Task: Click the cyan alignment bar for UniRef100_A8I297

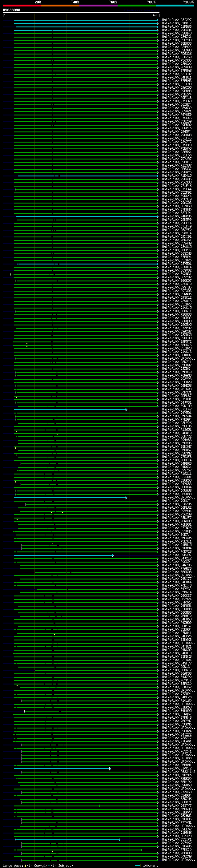Action: pyautogui.click(x=86, y=20)
